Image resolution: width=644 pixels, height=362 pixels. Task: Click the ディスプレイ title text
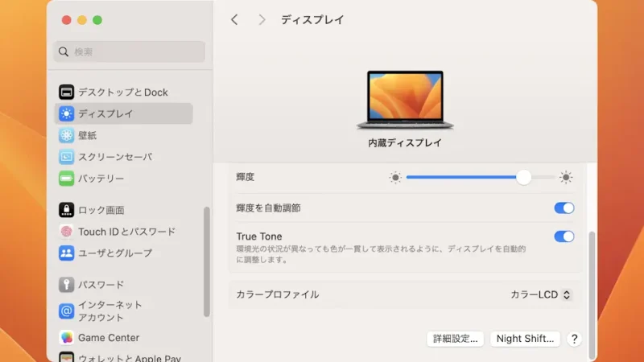(x=312, y=19)
